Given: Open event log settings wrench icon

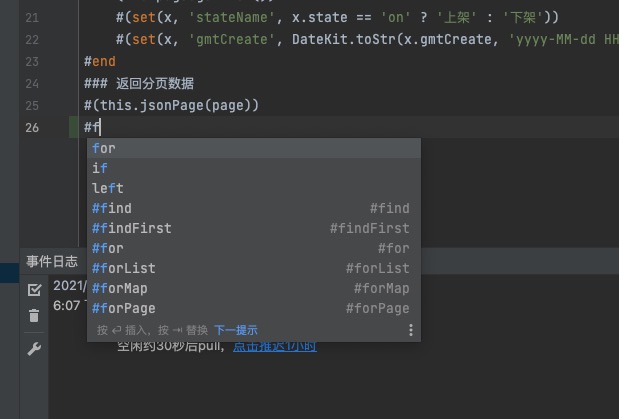Looking at the screenshot, I should (x=34, y=349).
